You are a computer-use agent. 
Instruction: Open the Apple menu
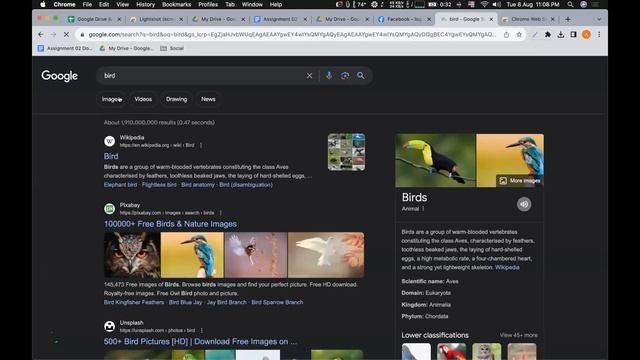(43, 4)
